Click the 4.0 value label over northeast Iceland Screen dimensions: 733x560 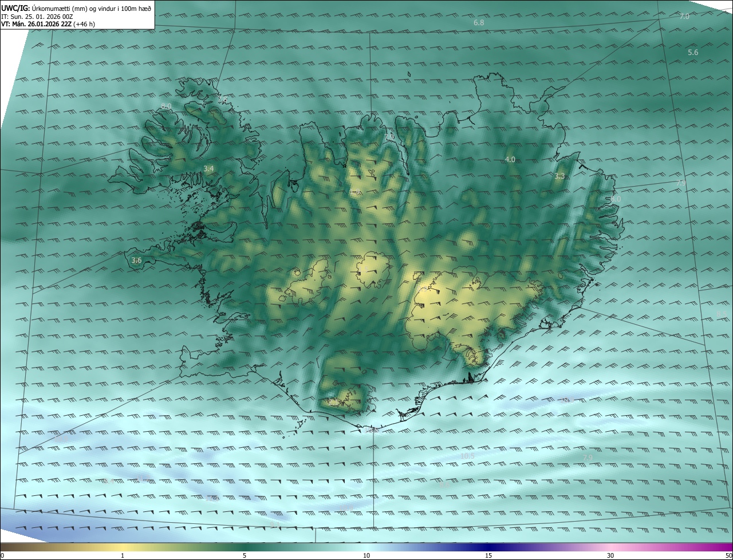point(510,160)
